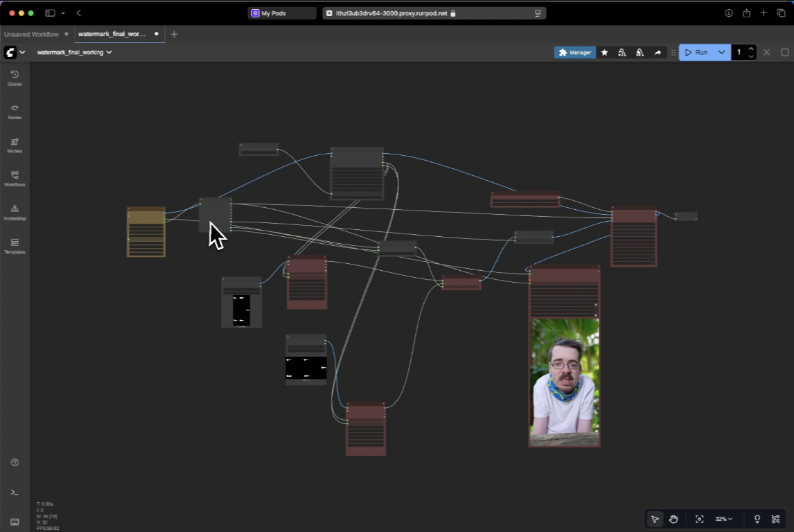Screen dimensions: 794x532
Task: Cancel the current run with X button
Action: pyautogui.click(x=767, y=52)
